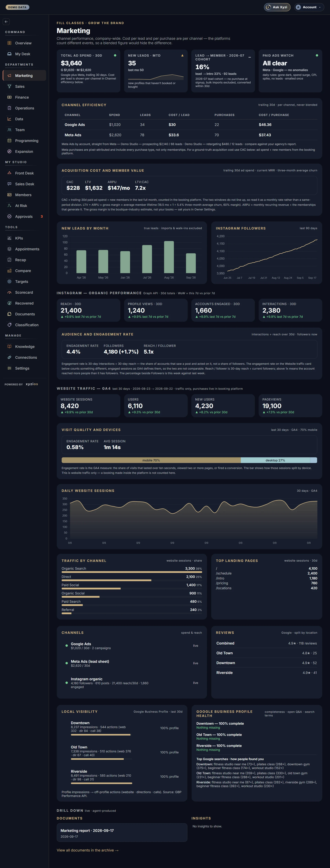Click the /pricing landing page row
Screen dimensions: 330x868
(266, 583)
